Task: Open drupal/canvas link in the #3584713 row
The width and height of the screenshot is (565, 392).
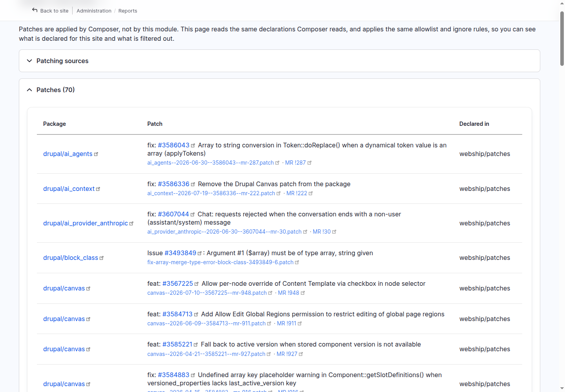Action: click(x=64, y=319)
